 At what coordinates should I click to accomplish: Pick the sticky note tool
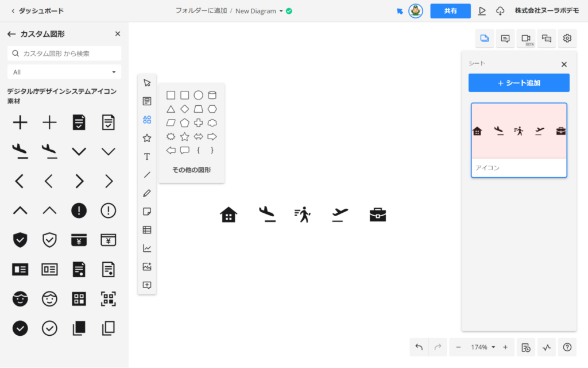(147, 212)
